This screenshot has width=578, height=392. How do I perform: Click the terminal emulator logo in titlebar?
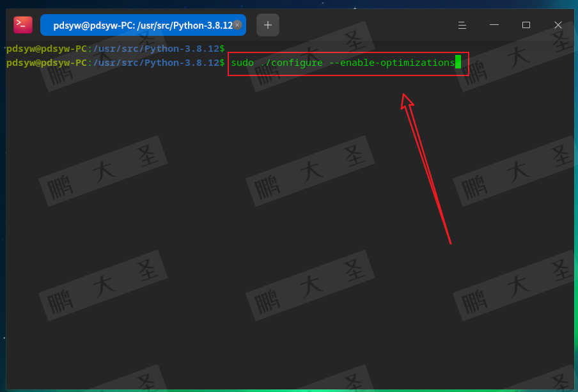(22, 24)
